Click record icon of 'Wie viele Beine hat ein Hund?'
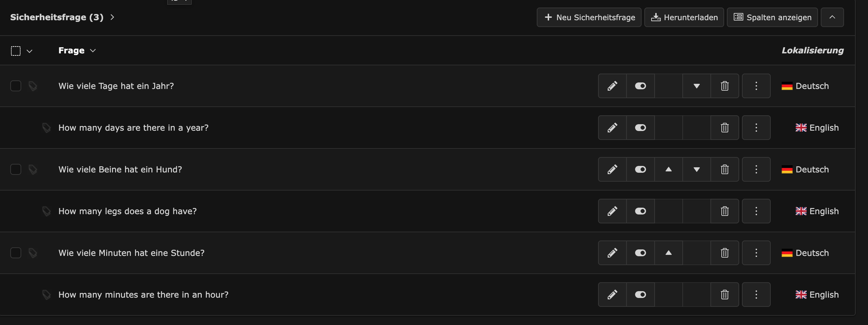The image size is (868, 325). coord(33,169)
